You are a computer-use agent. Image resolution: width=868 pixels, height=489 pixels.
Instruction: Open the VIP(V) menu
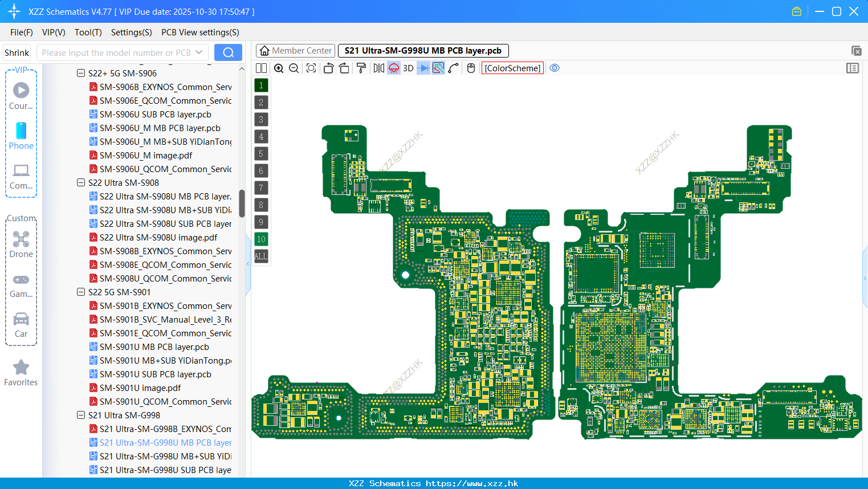point(54,32)
